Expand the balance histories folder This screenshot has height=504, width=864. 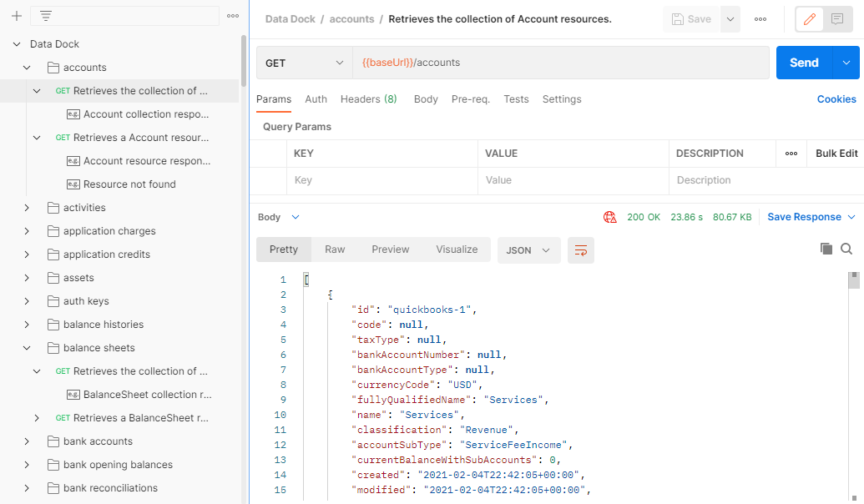tap(27, 325)
